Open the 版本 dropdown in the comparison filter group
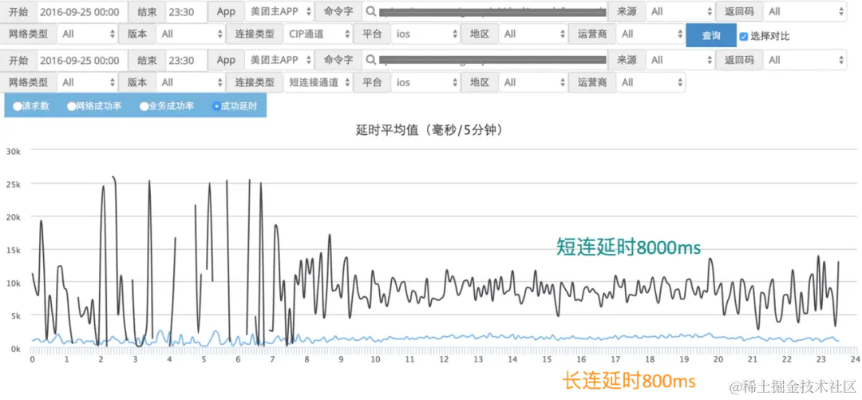The image size is (862, 400). [x=188, y=82]
